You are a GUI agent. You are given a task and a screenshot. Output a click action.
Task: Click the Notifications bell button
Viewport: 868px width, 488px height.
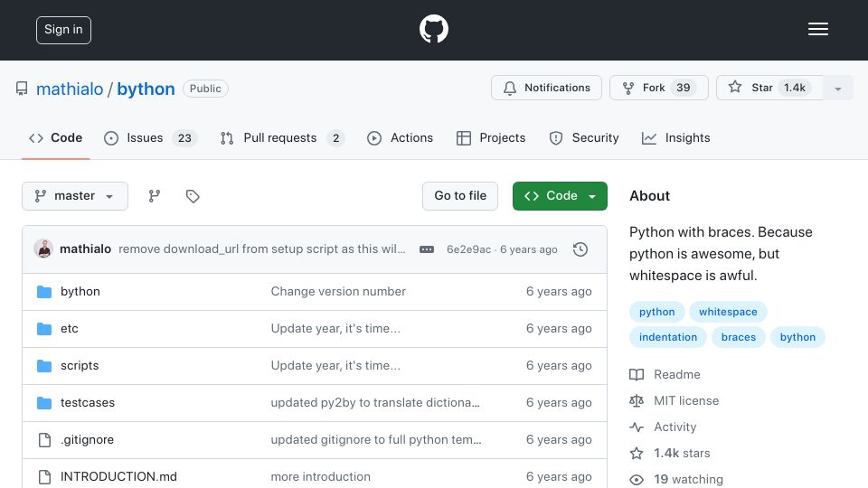point(546,88)
